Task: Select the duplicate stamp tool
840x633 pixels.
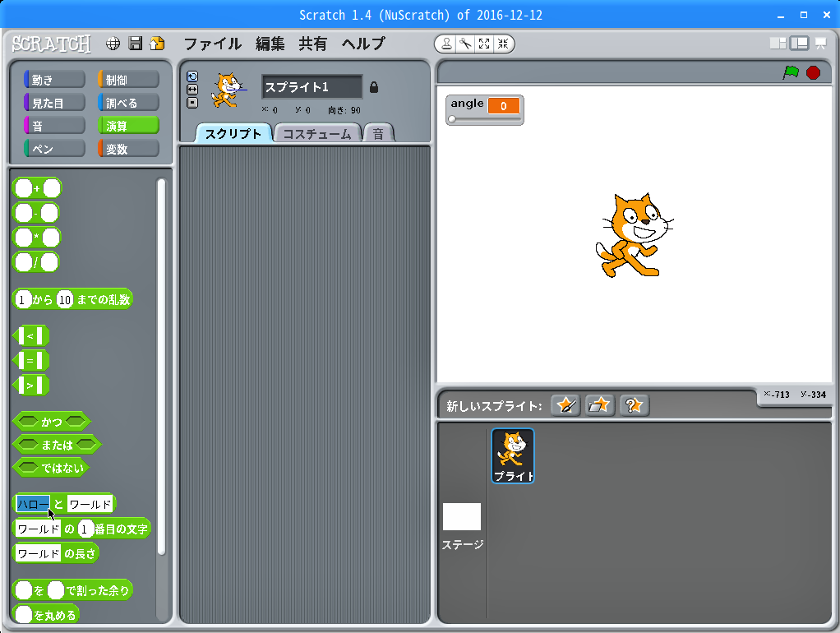Action: (x=445, y=44)
